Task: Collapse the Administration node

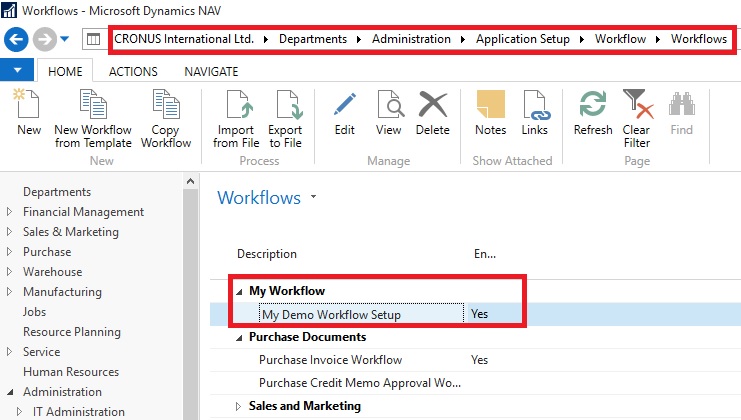Action: [x=10, y=392]
